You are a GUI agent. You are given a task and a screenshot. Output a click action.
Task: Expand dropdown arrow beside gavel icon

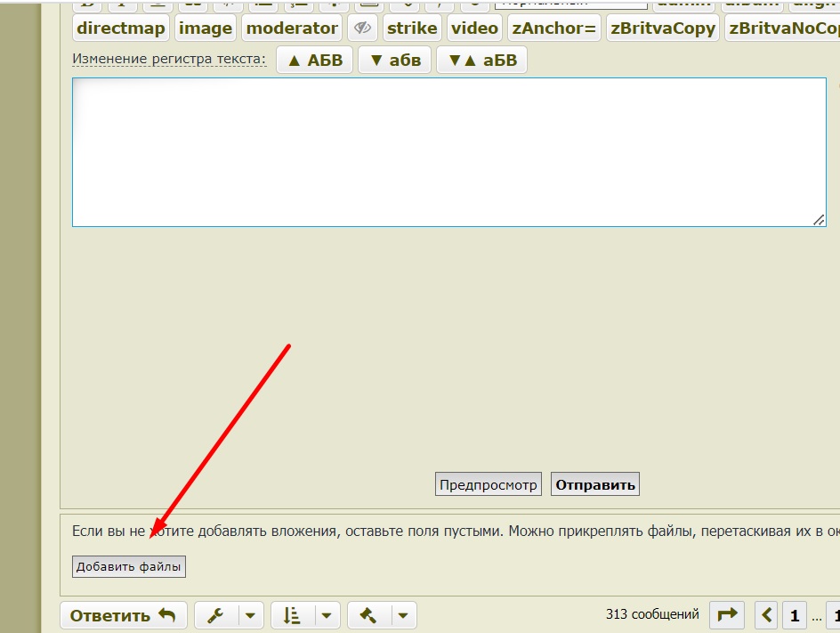coord(404,615)
